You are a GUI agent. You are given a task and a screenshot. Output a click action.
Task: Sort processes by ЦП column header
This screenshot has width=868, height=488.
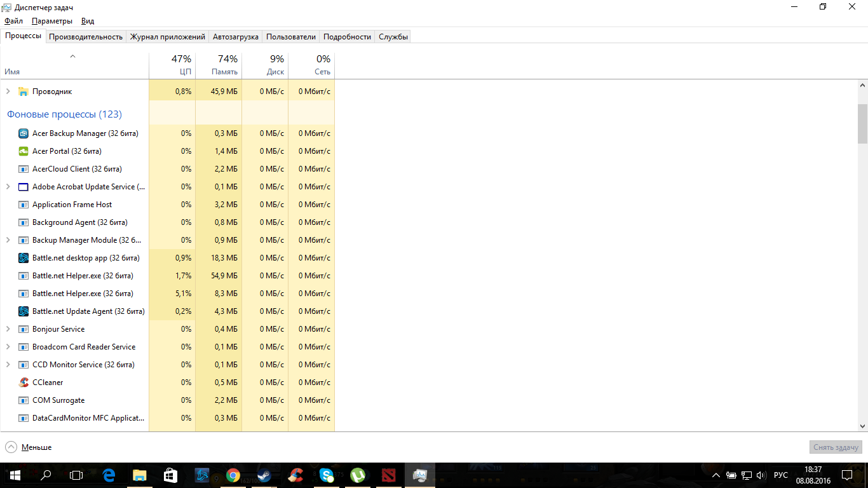pos(172,65)
